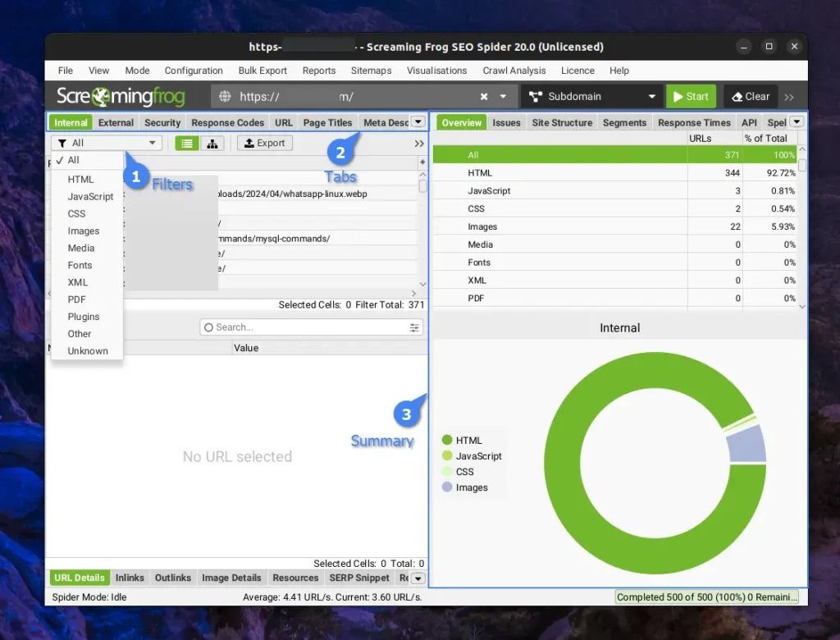This screenshot has height=640, width=840.
Task: Switch to the Outlinks tab
Action: pyautogui.click(x=173, y=578)
